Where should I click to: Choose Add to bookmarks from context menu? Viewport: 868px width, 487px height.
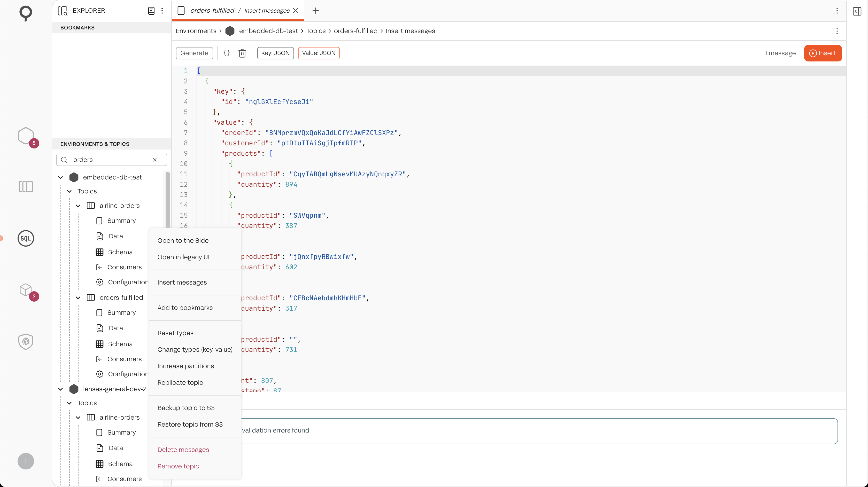(185, 308)
